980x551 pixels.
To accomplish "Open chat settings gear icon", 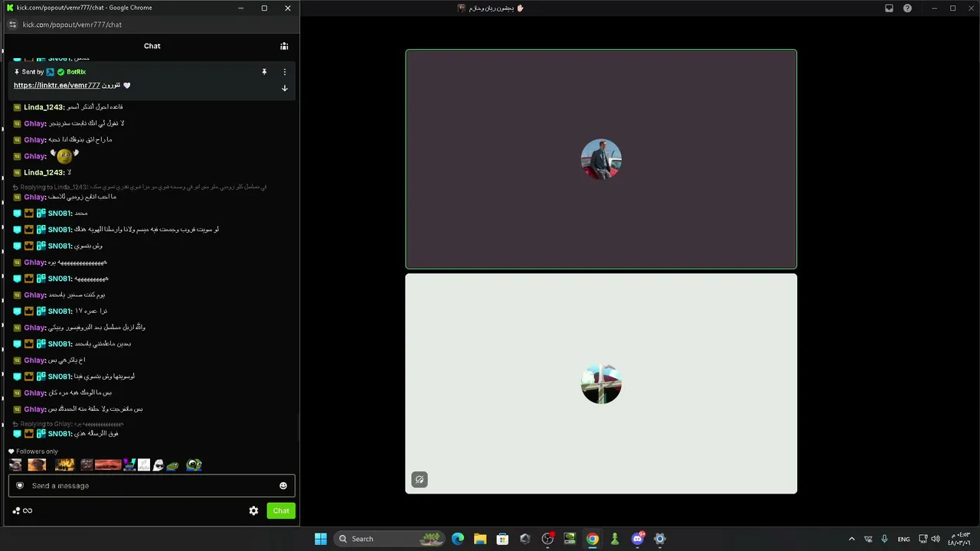I will tap(253, 511).
